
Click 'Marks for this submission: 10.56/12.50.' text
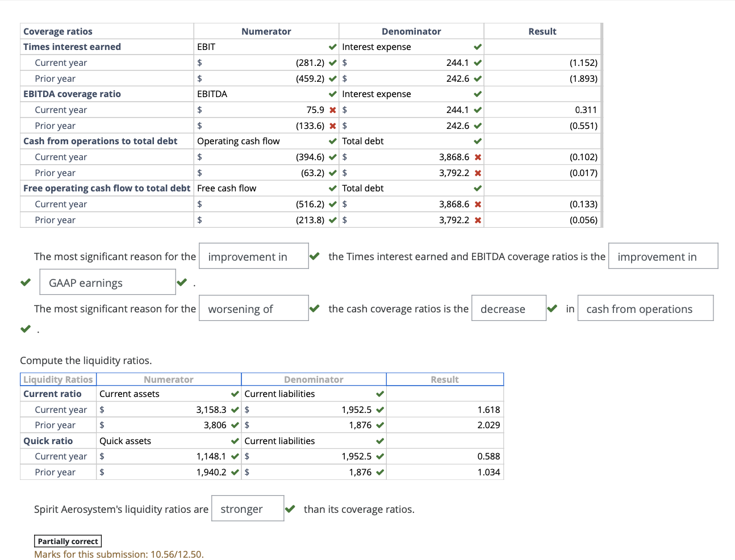coord(119,554)
